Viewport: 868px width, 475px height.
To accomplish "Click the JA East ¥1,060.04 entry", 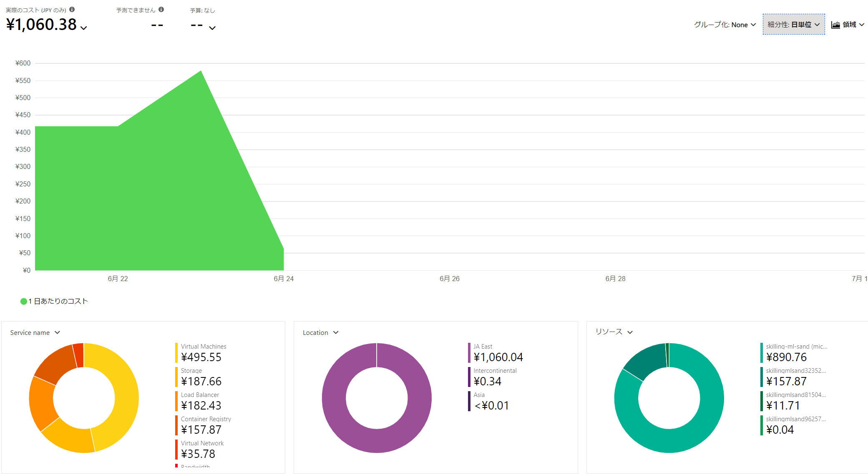I will click(x=498, y=353).
